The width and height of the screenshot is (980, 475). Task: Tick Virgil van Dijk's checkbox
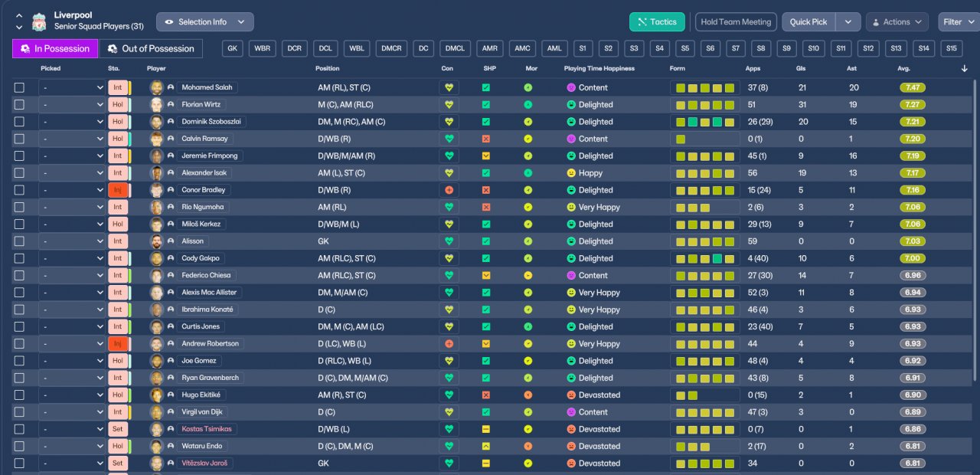(x=19, y=412)
